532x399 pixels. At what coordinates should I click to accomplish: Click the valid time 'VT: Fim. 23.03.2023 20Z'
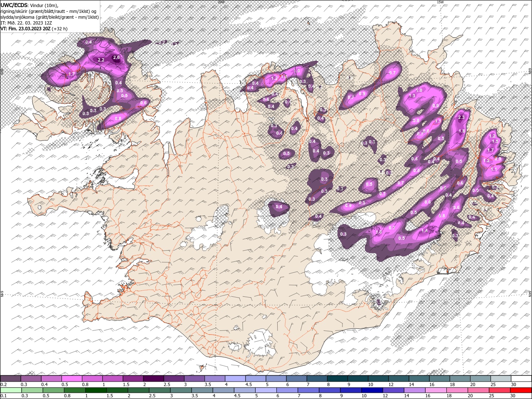point(25,29)
